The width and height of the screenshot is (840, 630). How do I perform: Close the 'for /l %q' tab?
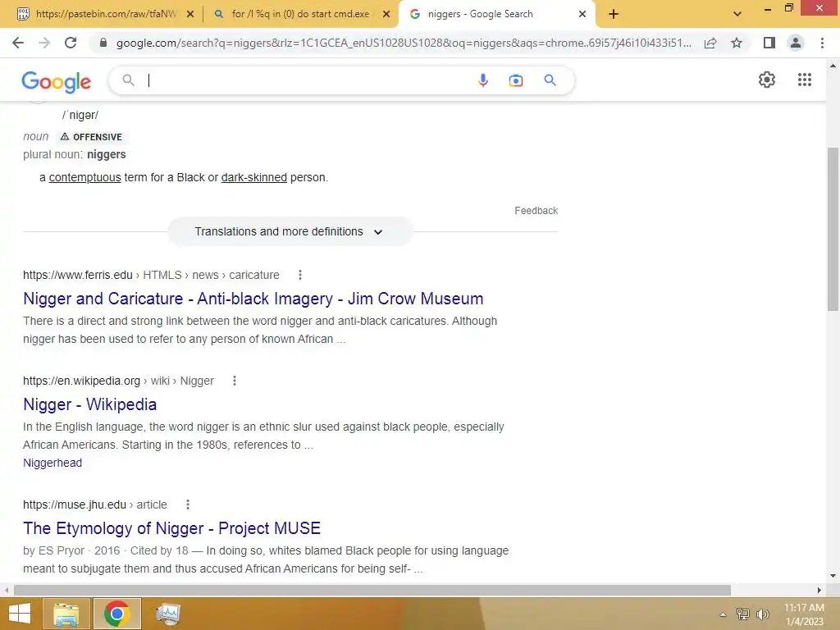coord(386,14)
